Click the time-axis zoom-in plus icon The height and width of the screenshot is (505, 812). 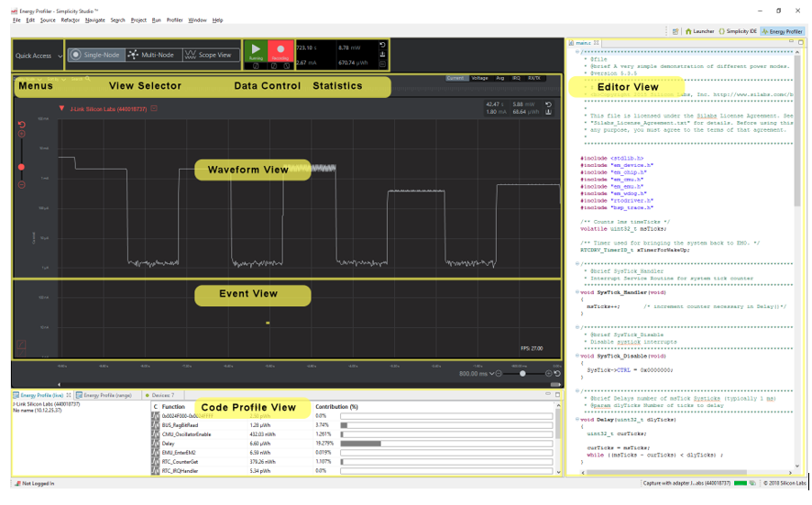[x=548, y=373]
